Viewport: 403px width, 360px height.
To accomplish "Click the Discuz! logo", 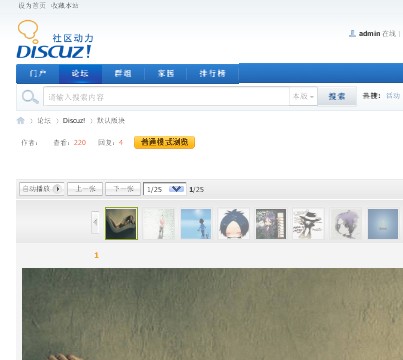I will click(x=55, y=39).
